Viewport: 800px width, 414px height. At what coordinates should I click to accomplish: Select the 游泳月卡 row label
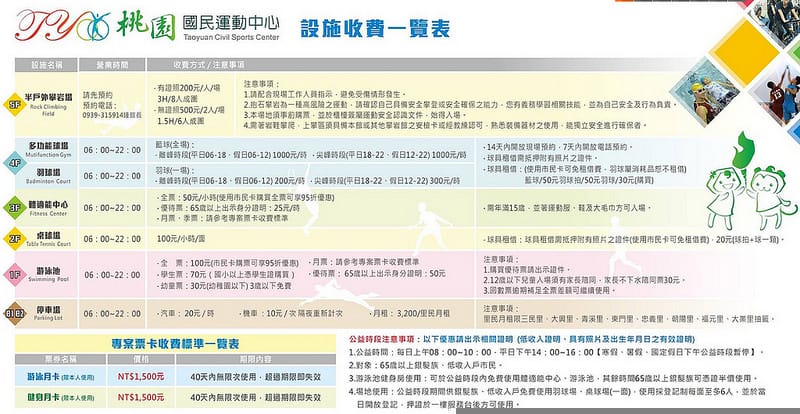click(x=61, y=377)
